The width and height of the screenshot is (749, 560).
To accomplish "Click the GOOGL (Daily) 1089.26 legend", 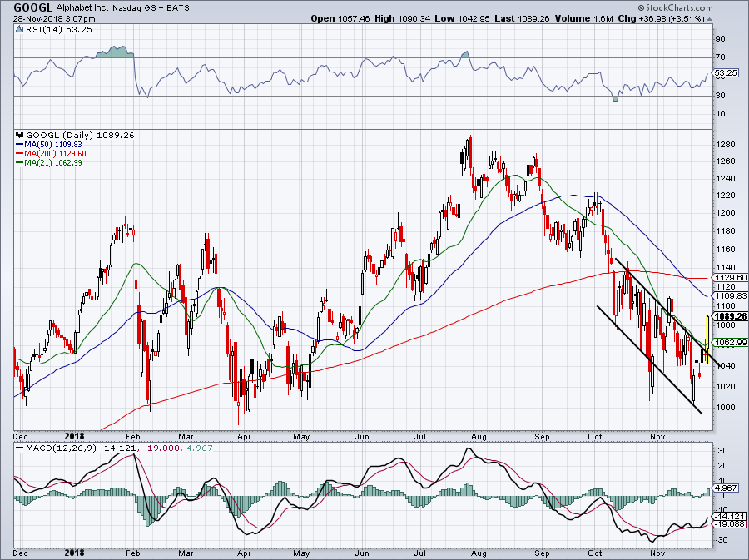I will pyautogui.click(x=80, y=135).
